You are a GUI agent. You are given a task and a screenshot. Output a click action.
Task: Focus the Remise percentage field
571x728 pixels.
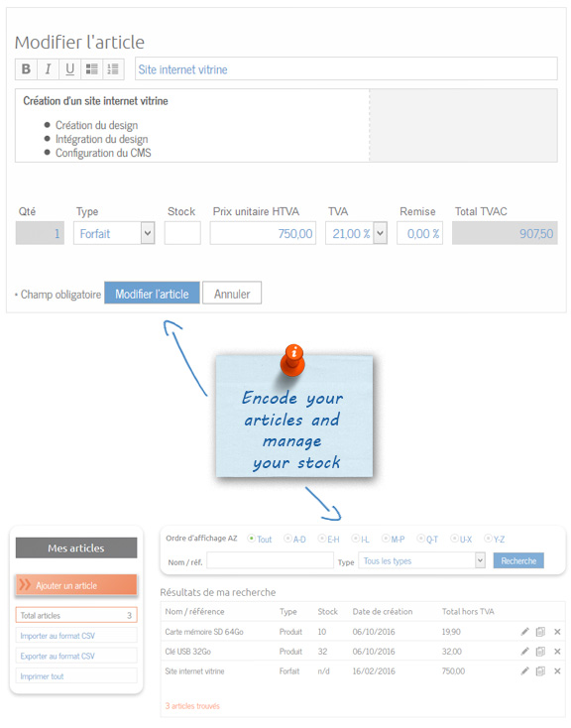[x=419, y=233]
